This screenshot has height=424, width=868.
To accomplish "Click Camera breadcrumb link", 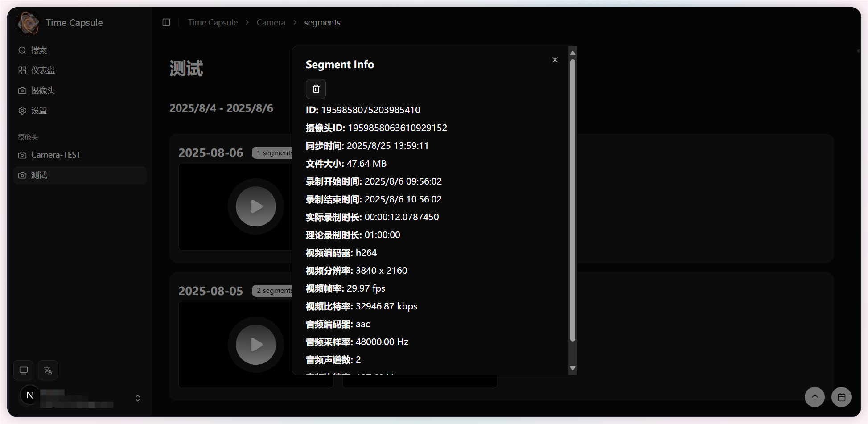I will [271, 22].
